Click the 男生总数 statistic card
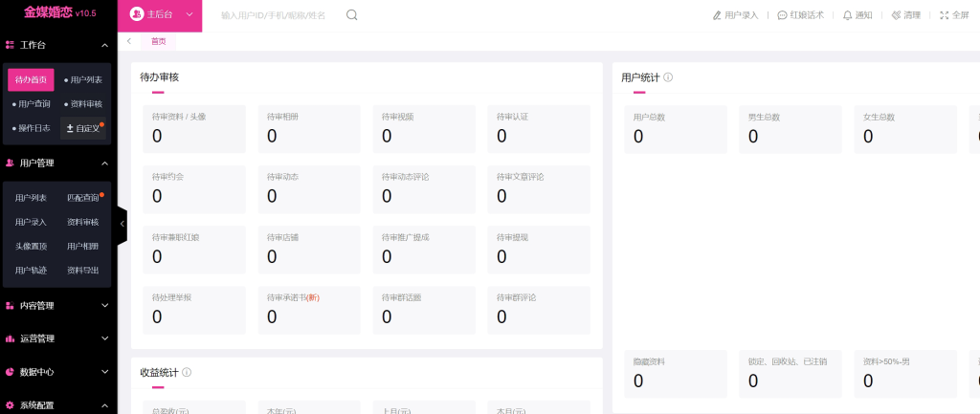The height and width of the screenshot is (414, 980). tap(791, 129)
